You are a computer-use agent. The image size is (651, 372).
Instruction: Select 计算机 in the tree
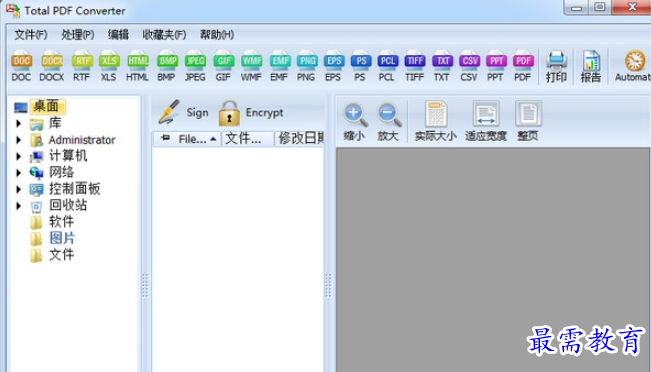click(x=68, y=156)
